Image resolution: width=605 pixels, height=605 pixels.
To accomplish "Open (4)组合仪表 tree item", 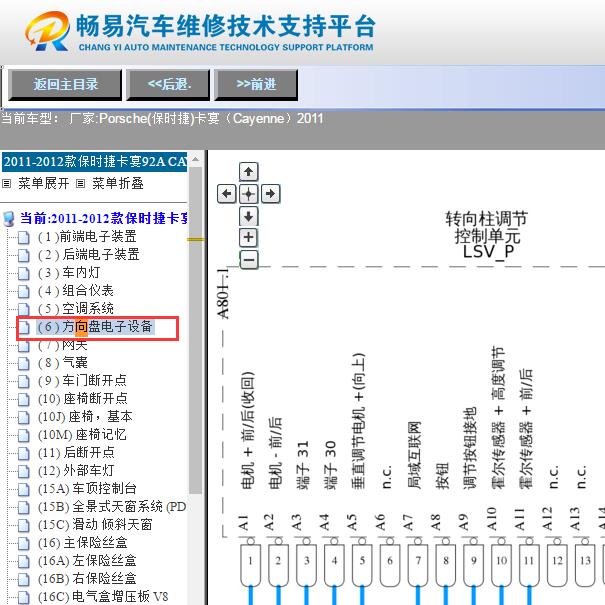I will pyautogui.click(x=75, y=291).
